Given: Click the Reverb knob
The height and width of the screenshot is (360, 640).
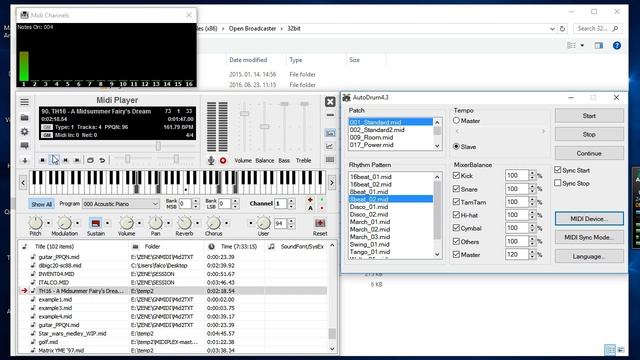Looking at the screenshot, I should (x=184, y=223).
